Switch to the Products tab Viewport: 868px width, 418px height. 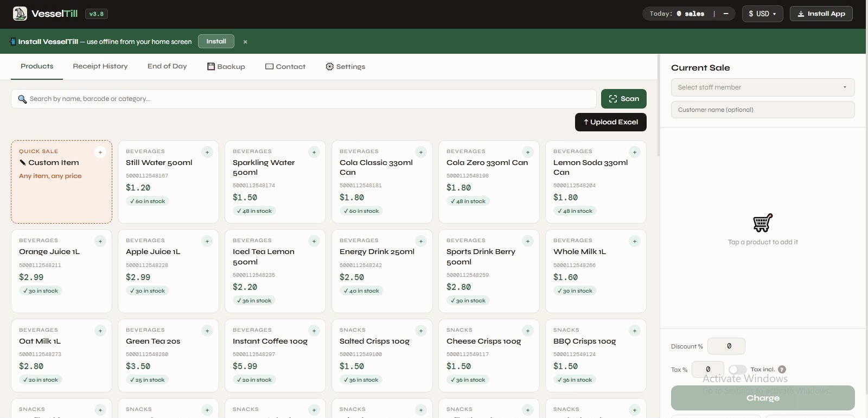pos(37,66)
